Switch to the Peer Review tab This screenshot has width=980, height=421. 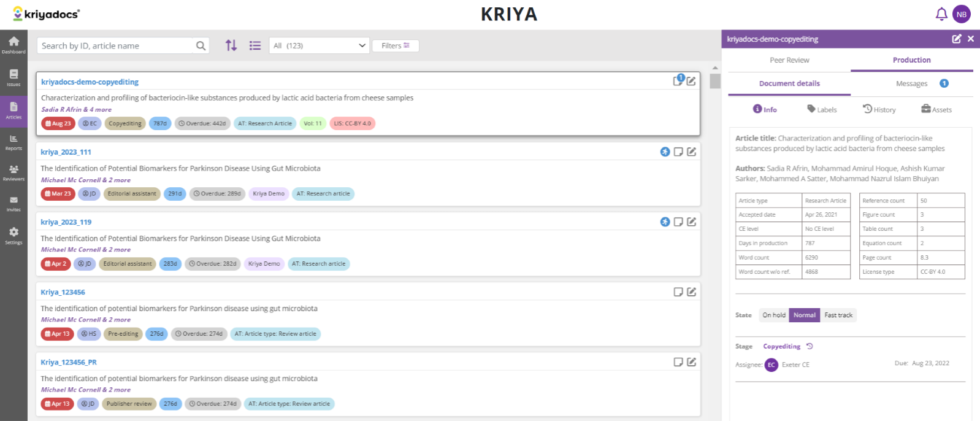pos(789,60)
